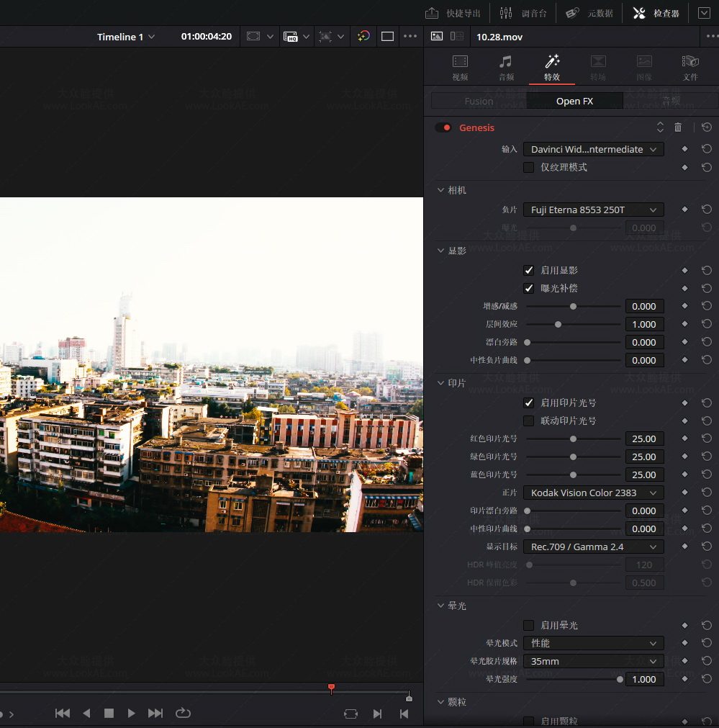
Task: Click the 层间效应 value field
Action: tap(644, 325)
